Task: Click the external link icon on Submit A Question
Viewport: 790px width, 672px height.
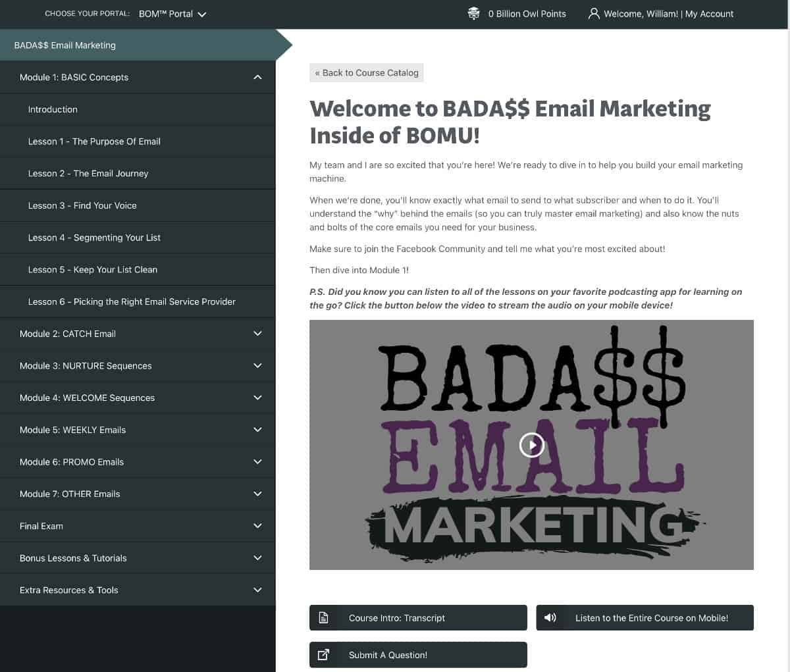Action: pos(323,654)
